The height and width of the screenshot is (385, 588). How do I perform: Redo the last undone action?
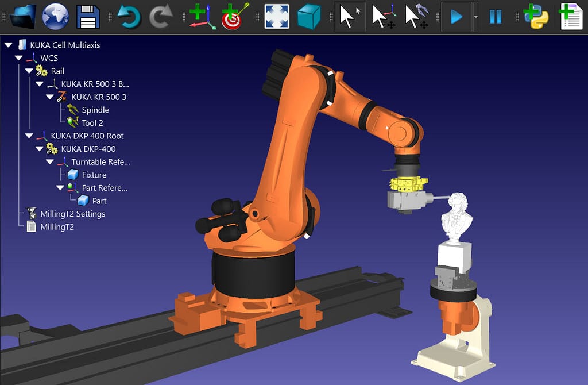[161, 16]
